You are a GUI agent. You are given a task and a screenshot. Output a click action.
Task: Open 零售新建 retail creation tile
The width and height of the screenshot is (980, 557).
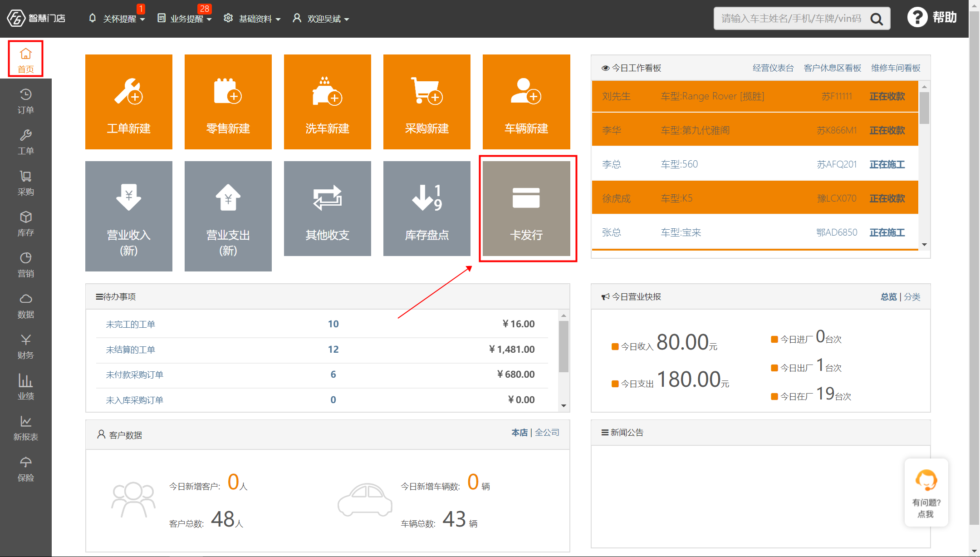[228, 102]
